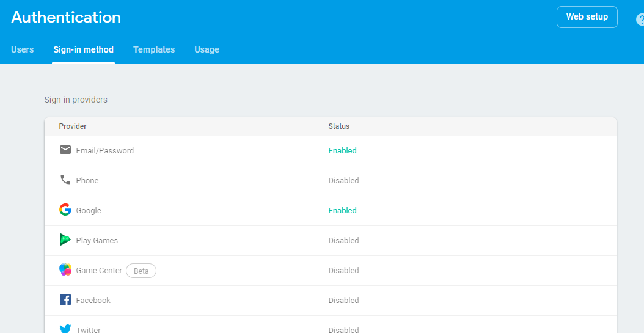Click the Phone handset icon
This screenshot has height=333, width=644.
65,180
